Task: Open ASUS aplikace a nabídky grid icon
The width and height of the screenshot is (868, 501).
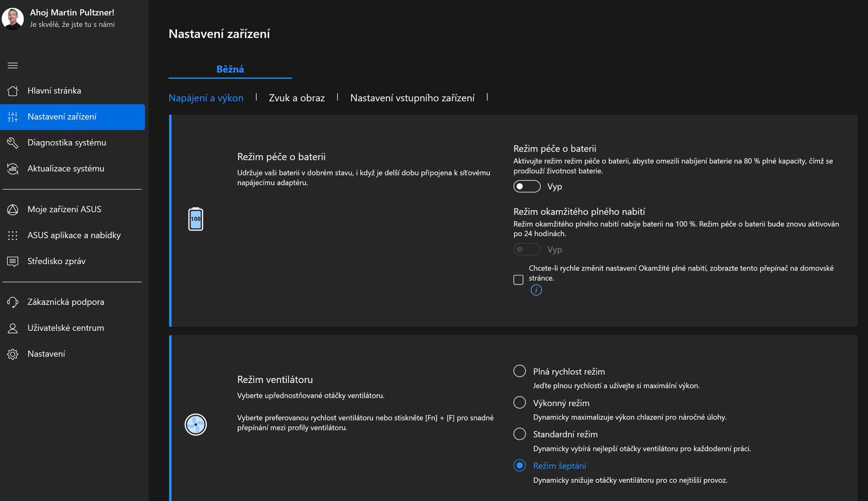Action: pyautogui.click(x=13, y=235)
